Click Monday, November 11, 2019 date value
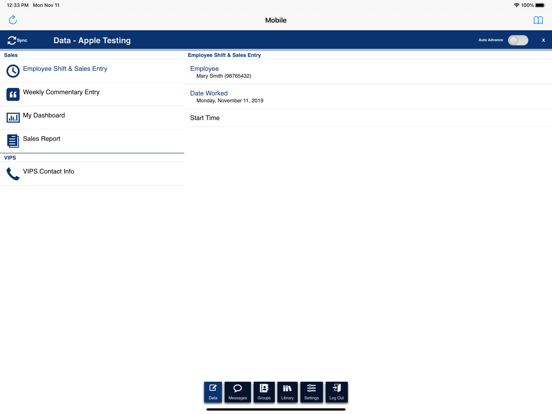The width and height of the screenshot is (552, 414). point(230,101)
